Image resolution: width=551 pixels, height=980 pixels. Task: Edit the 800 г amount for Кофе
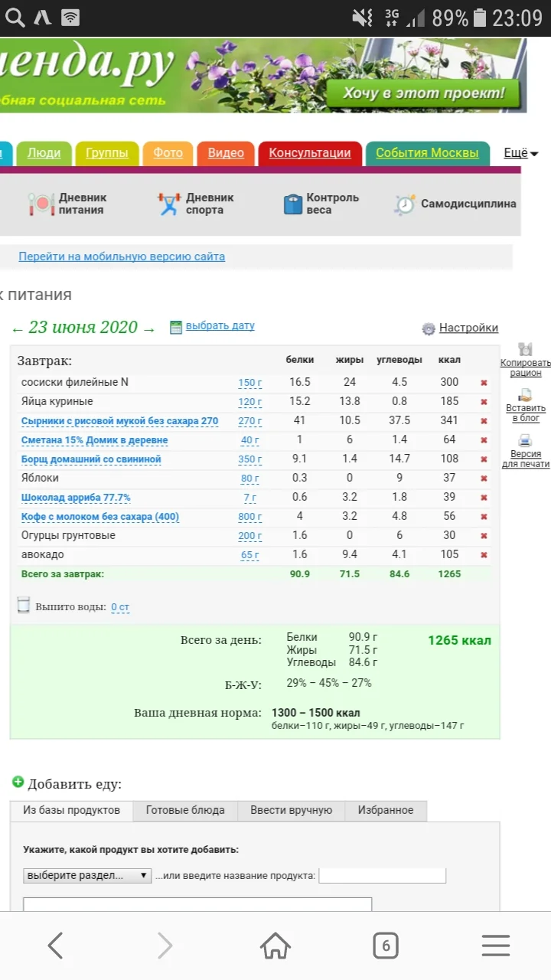pos(250,517)
